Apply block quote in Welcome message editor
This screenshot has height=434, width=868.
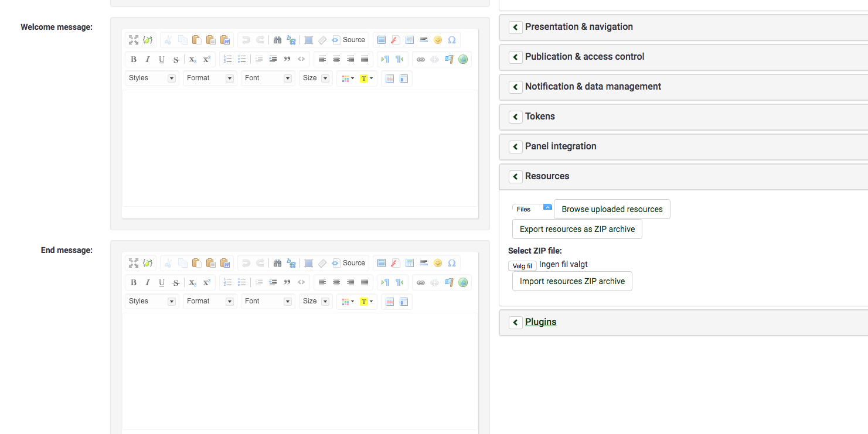click(287, 59)
